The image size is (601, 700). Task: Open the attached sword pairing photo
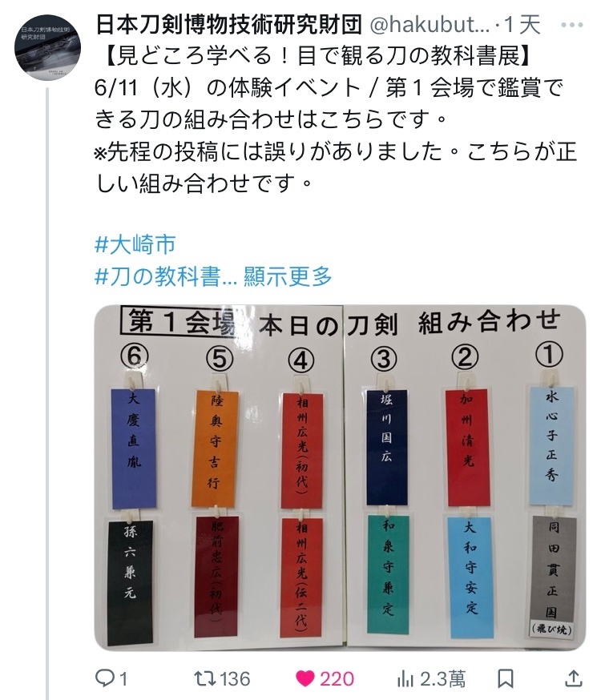pos(341,477)
